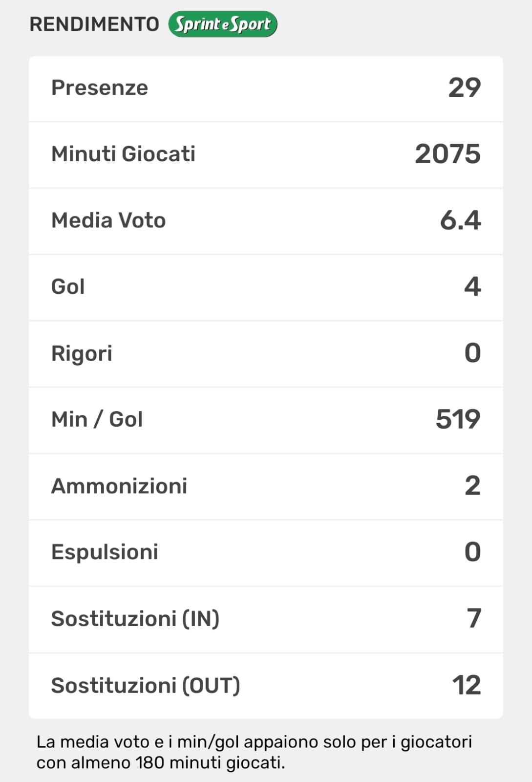Click the Media Voto row
Image resolution: width=532 pixels, height=782 pixels.
click(266, 221)
